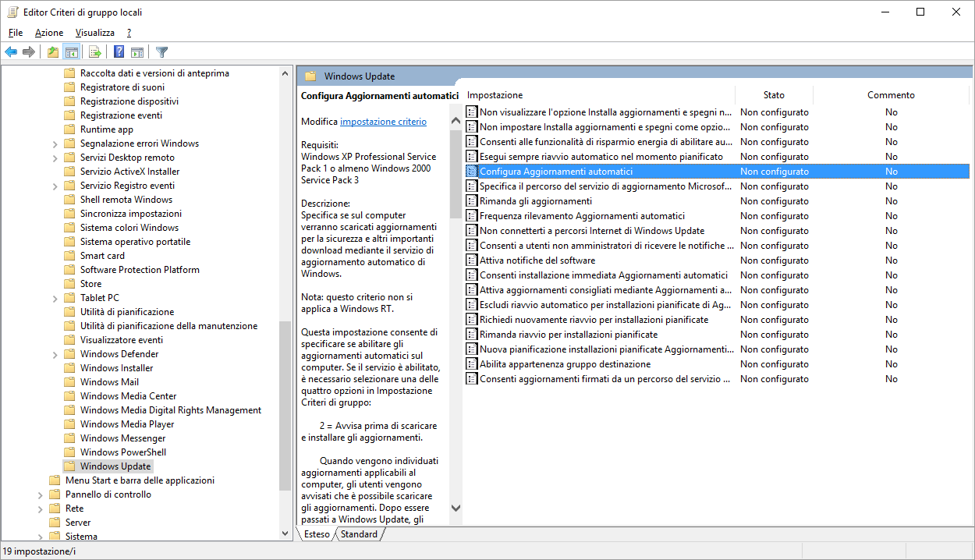This screenshot has height=560, width=975.
Task: Click the icon for 'Rimanda riavvio per installazioni pianificate'
Action: (471, 335)
